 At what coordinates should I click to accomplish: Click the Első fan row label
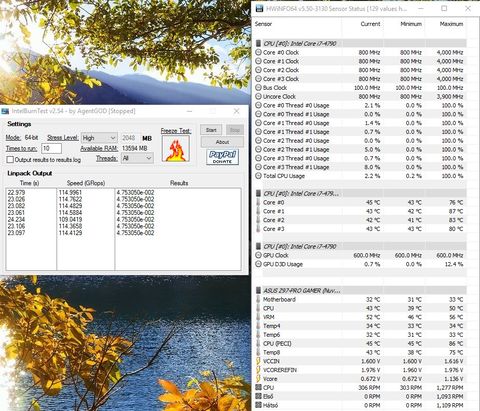268,396
